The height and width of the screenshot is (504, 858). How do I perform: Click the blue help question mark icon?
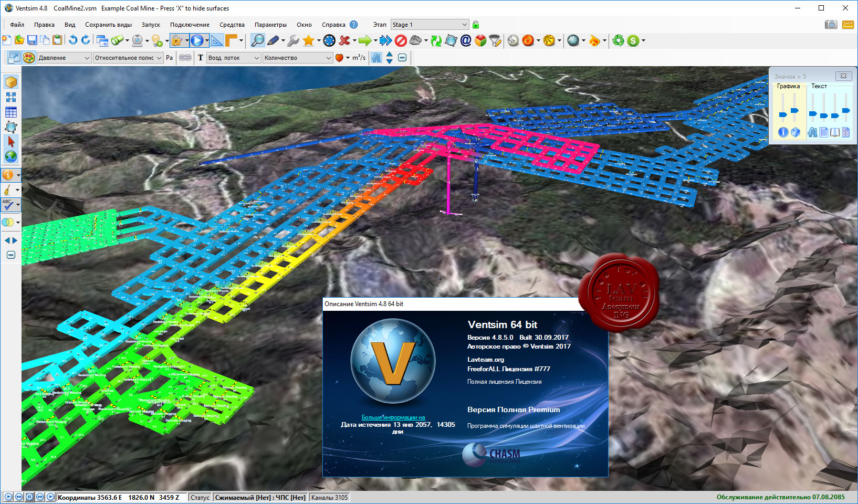coord(353,25)
